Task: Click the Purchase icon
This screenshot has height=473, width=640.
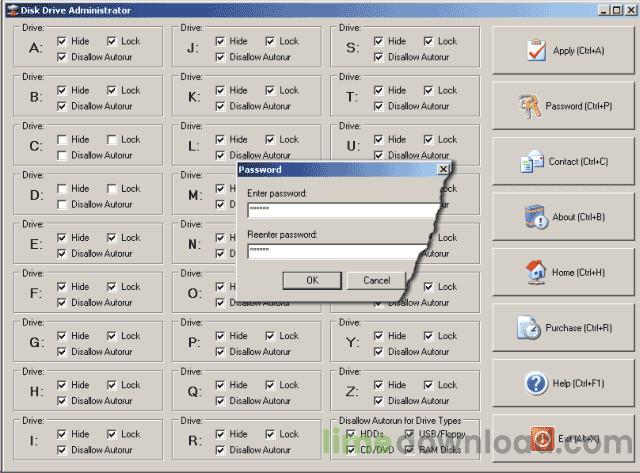Action: coord(529,327)
